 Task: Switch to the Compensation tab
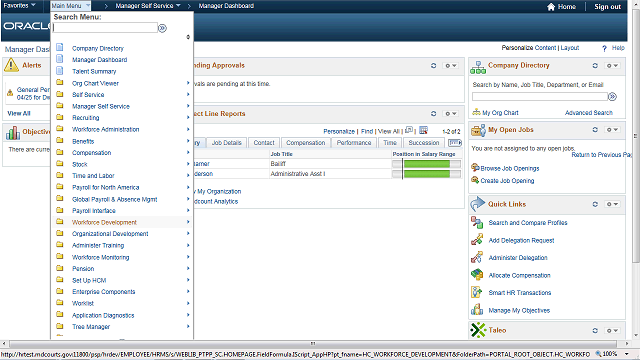click(306, 142)
